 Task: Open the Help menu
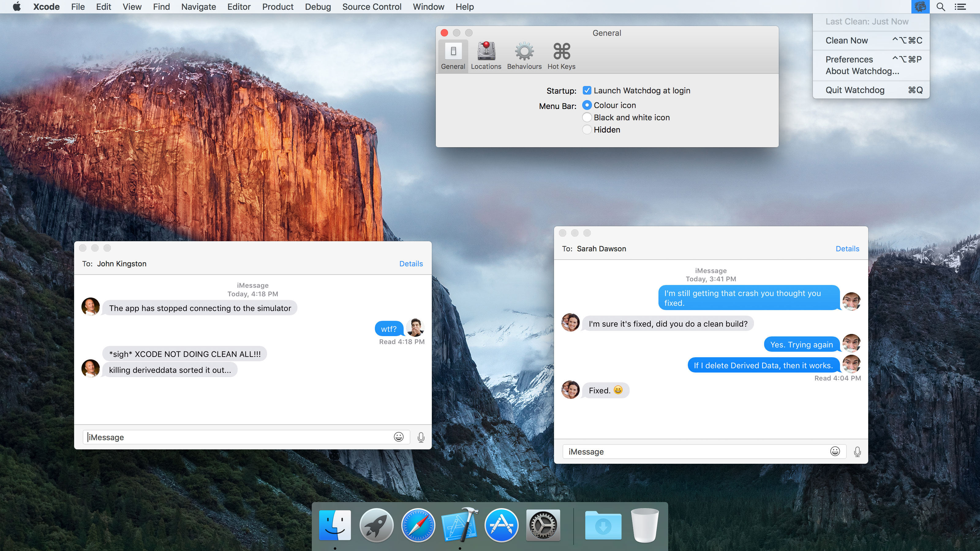point(465,7)
